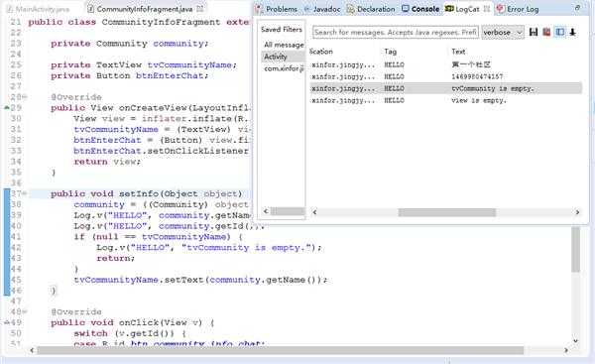This screenshot has height=364, width=595.
Task: Select the com.xinfor.ji saved filter
Action: coord(284,68)
